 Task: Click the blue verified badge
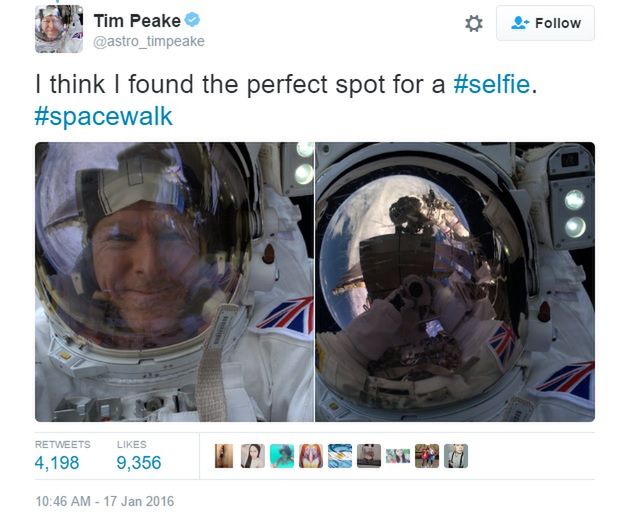pos(193,21)
